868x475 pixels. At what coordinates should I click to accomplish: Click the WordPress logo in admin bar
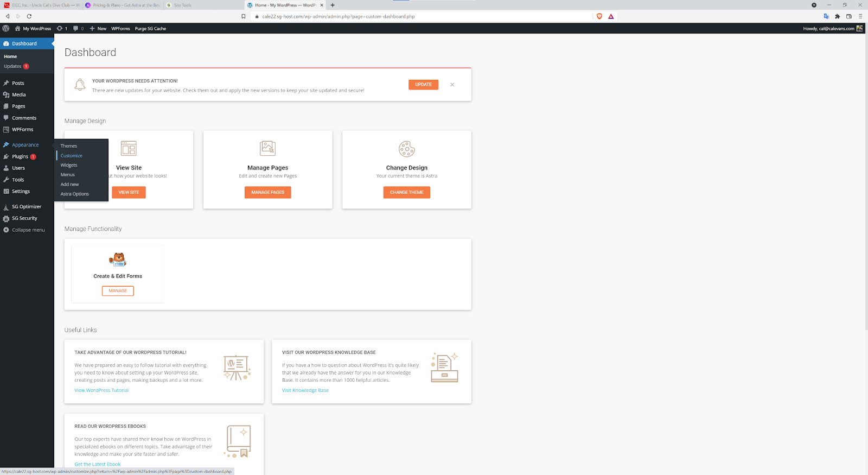click(6, 28)
